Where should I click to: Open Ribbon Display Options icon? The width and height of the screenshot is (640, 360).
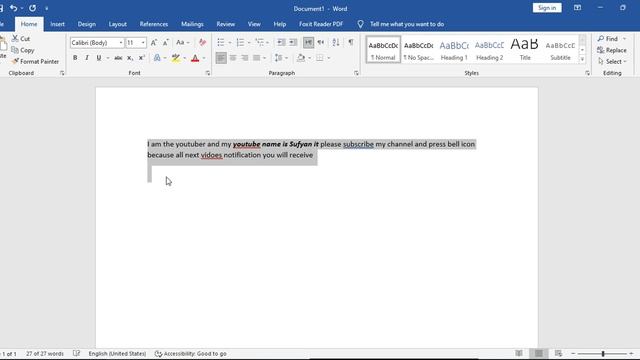tap(577, 8)
